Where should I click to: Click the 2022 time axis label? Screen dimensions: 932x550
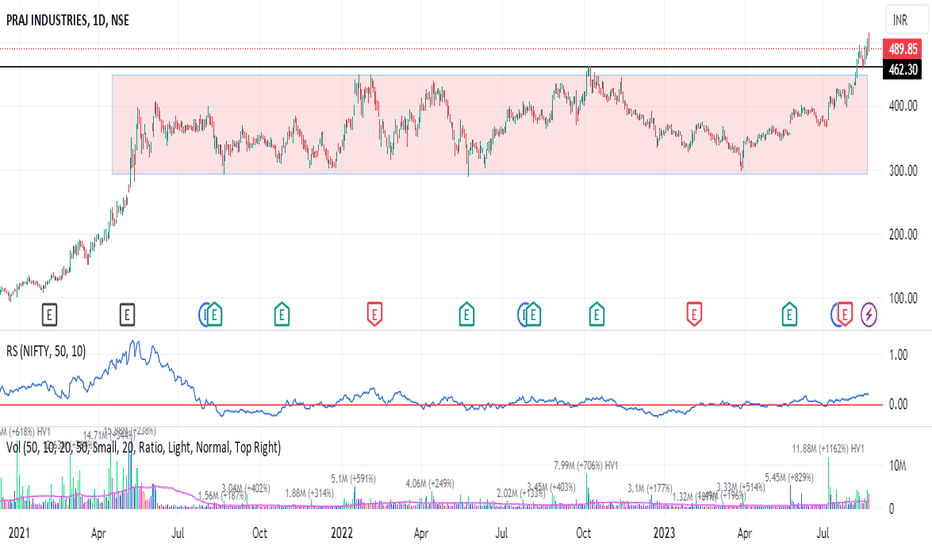click(342, 533)
